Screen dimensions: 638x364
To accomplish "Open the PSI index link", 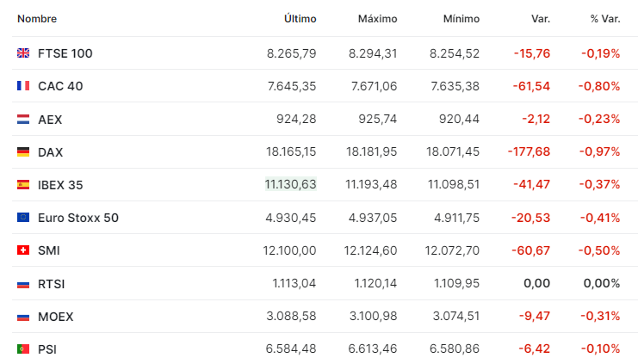I will coord(47,349).
